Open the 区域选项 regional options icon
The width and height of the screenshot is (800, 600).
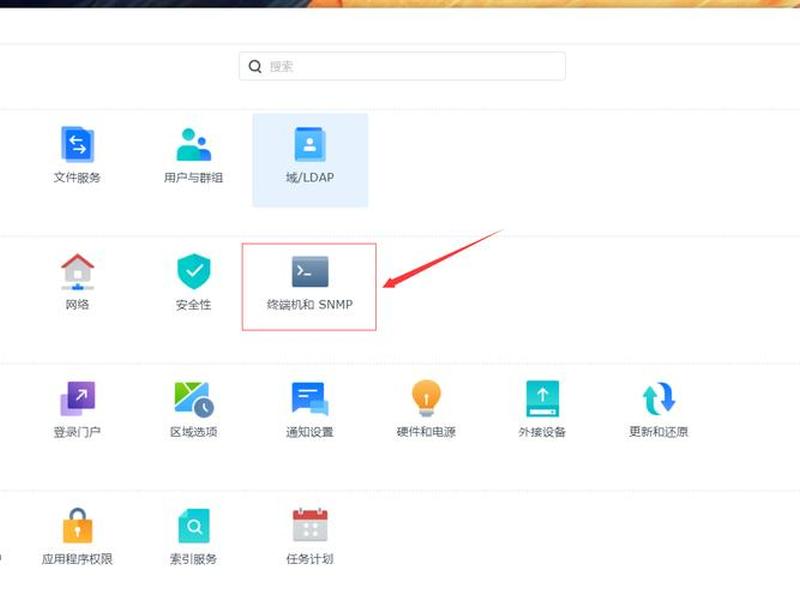pos(193,399)
